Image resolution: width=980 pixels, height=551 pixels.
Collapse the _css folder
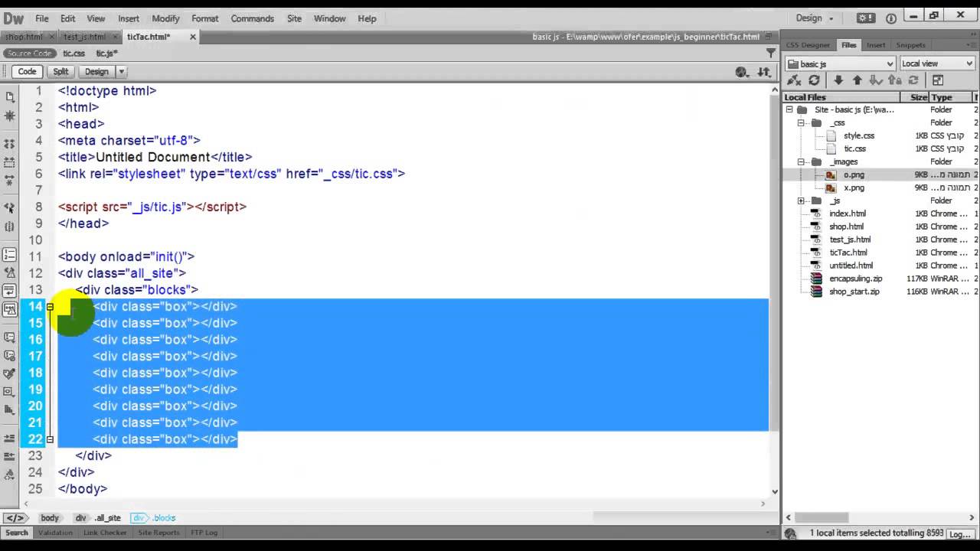coord(801,122)
